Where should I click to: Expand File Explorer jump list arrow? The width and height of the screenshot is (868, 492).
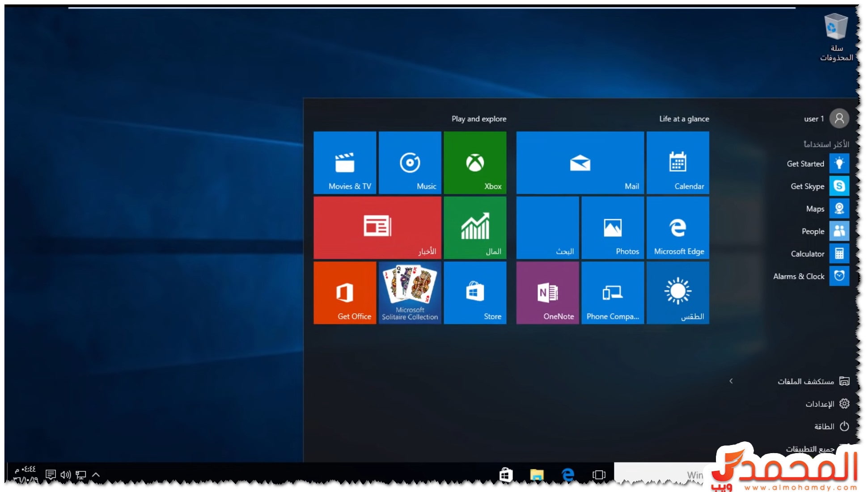(731, 381)
